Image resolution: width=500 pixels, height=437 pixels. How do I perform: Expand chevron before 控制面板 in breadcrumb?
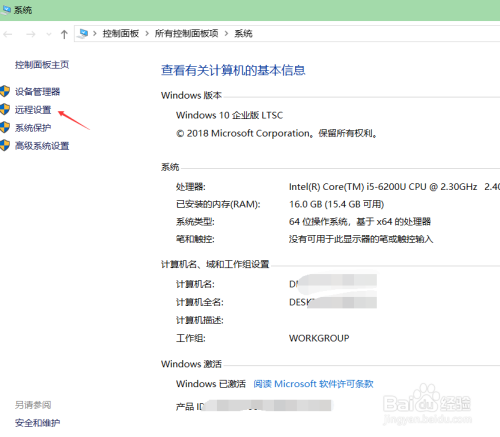pos(95,33)
